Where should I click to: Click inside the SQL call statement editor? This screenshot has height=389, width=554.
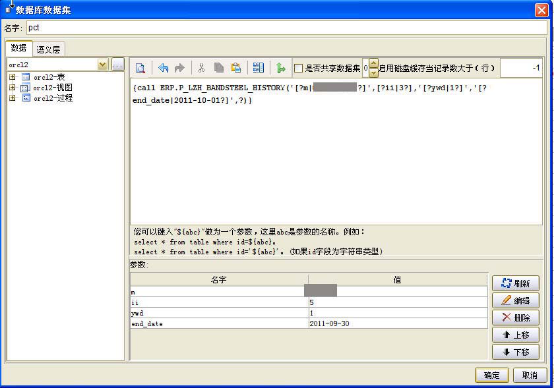pos(336,152)
